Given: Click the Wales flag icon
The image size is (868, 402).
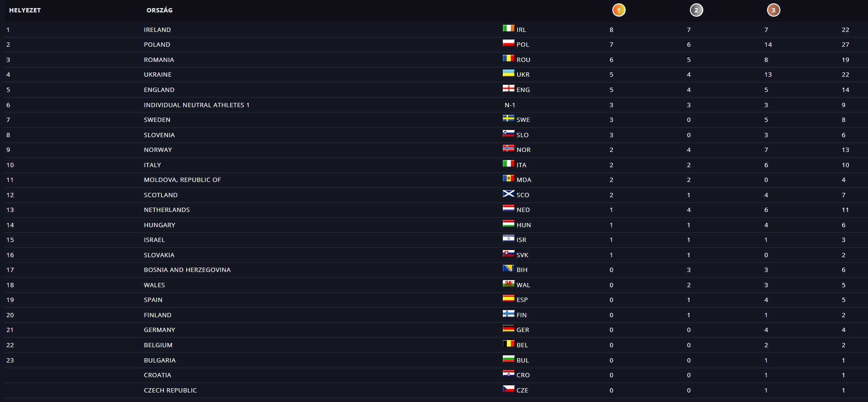Looking at the screenshot, I should click(x=509, y=284).
